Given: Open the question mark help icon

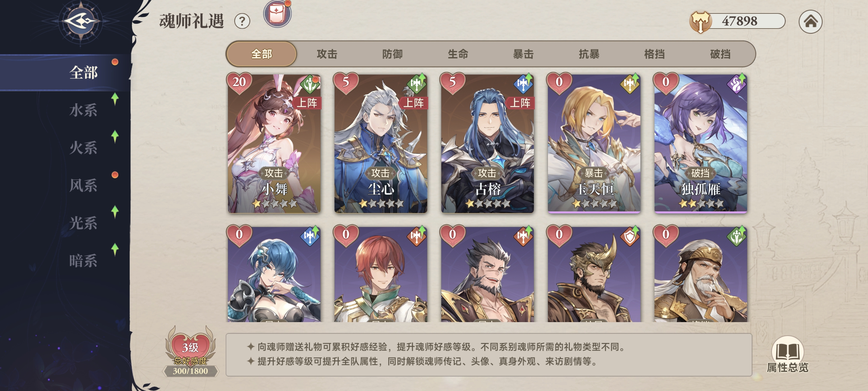Looking at the screenshot, I should 242,21.
